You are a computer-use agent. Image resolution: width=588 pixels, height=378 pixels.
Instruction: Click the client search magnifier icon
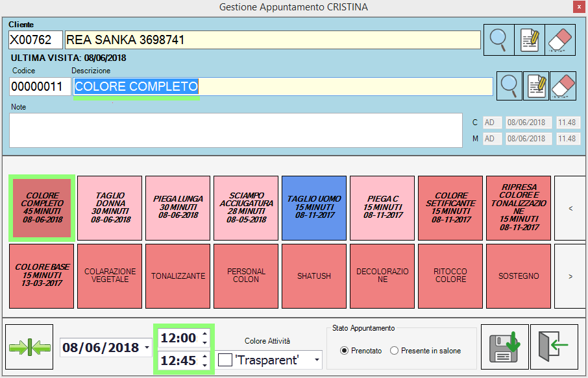[x=498, y=40]
